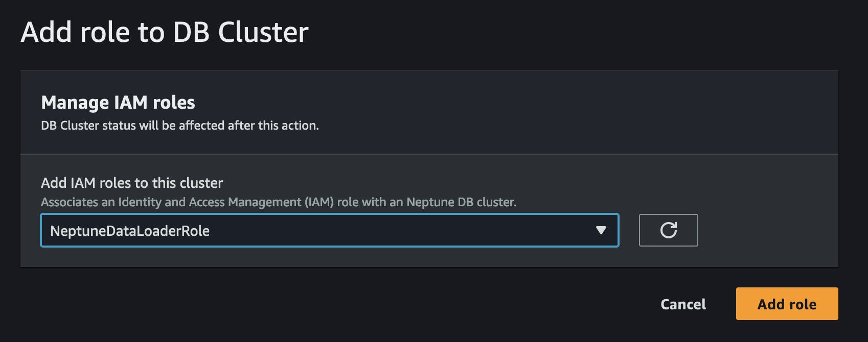Click the Add role to DB Cluster title
This screenshot has height=342, width=868.
tap(164, 32)
